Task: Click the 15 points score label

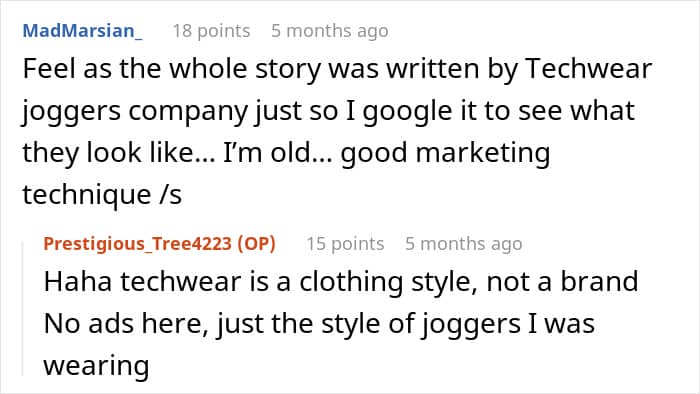Action: click(x=345, y=244)
